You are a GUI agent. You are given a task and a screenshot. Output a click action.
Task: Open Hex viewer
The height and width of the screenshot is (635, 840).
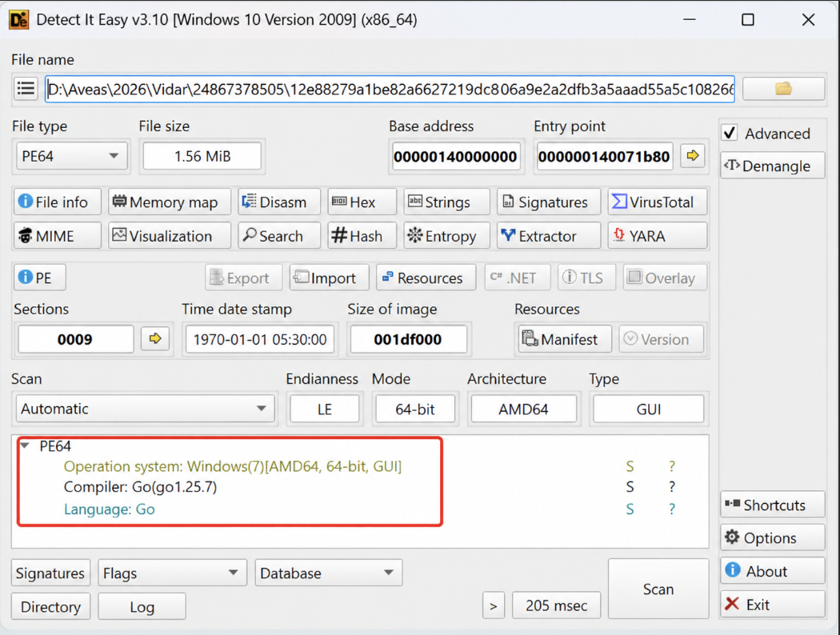click(x=362, y=202)
